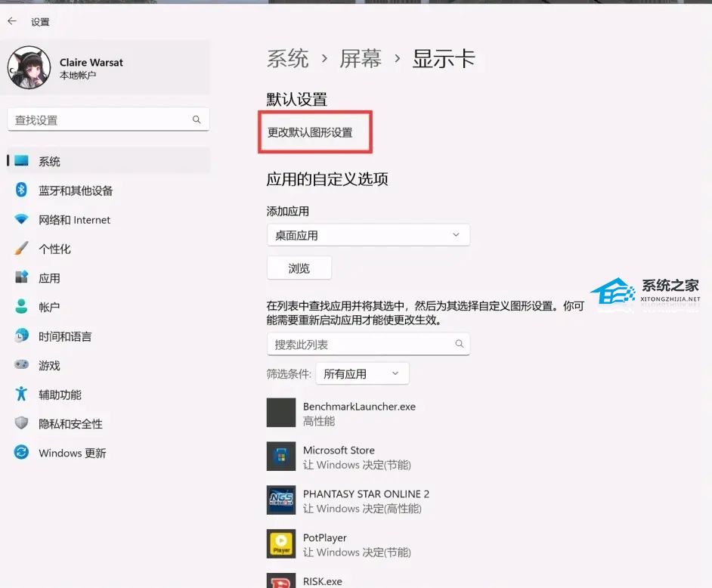This screenshot has width=712, height=588.
Task: Click Claire Warsat profile avatar
Action: pos(29,68)
